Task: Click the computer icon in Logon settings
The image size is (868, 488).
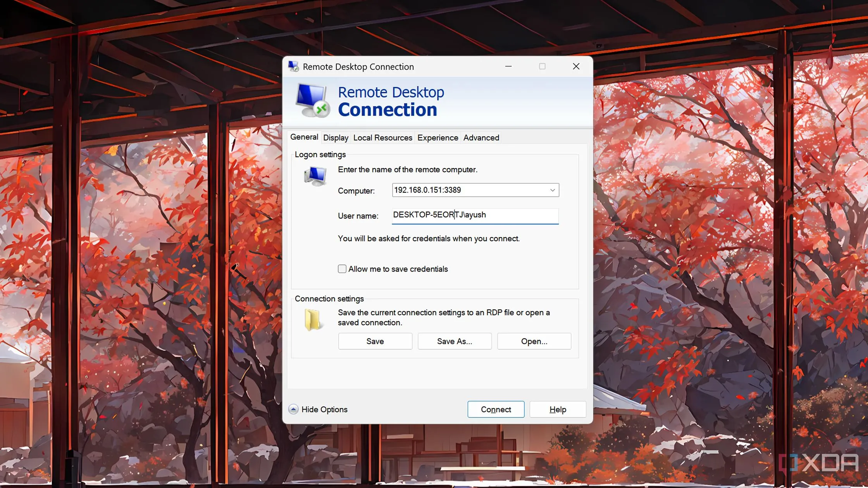Action: coord(315,176)
